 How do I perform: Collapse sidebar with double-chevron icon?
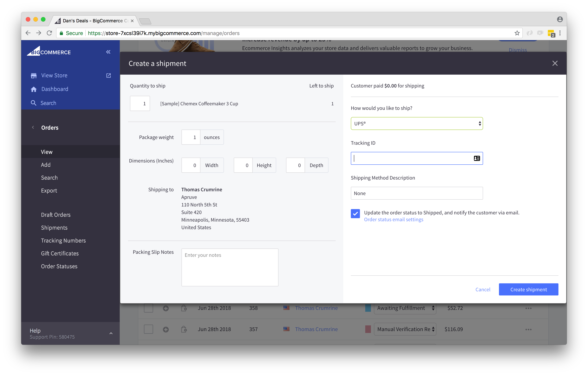(x=108, y=52)
